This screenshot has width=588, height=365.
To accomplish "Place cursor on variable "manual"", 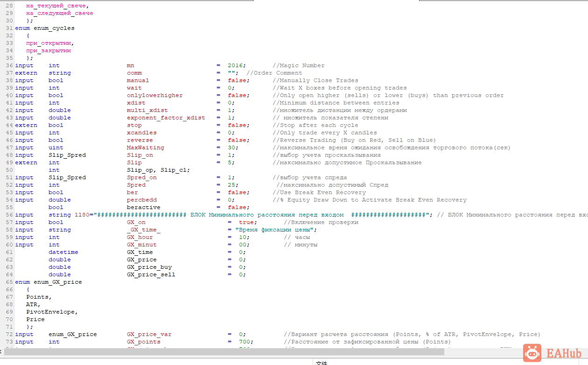I will [x=138, y=80].
